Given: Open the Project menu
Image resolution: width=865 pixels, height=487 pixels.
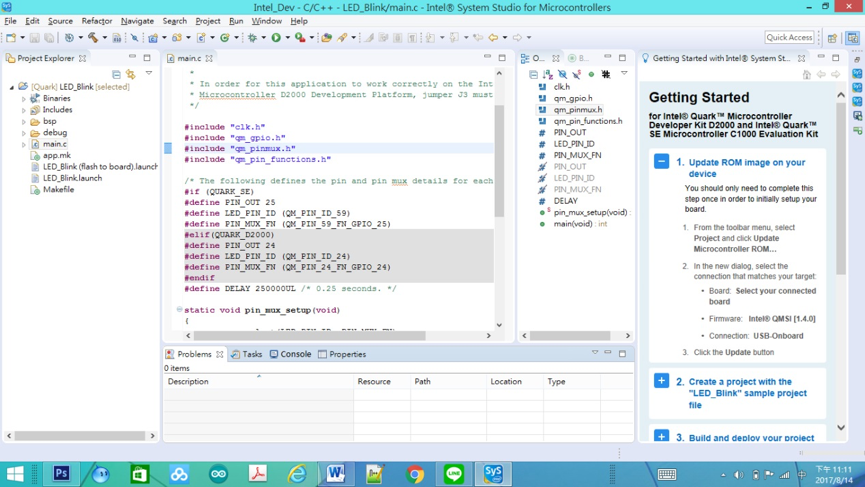Looking at the screenshot, I should pos(207,21).
